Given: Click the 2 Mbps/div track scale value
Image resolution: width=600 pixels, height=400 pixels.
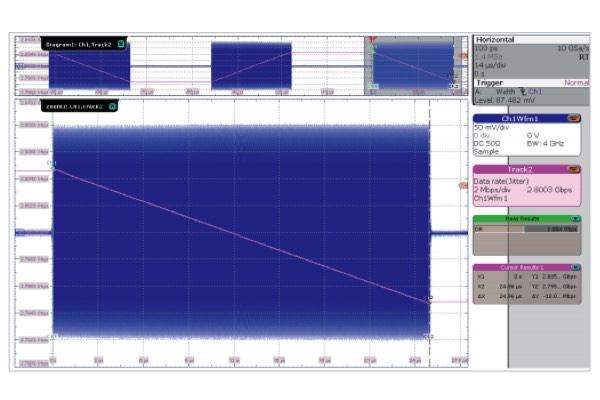Looking at the screenshot, I should (x=493, y=190).
